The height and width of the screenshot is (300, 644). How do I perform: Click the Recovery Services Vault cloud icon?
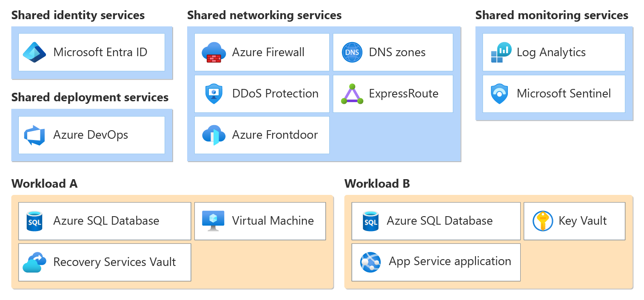[x=34, y=262]
